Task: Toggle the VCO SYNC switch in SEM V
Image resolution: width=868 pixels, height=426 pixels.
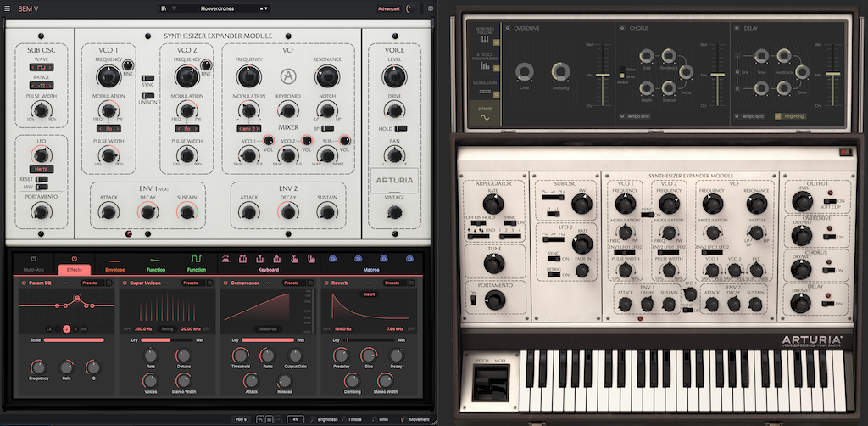Action: [147, 79]
